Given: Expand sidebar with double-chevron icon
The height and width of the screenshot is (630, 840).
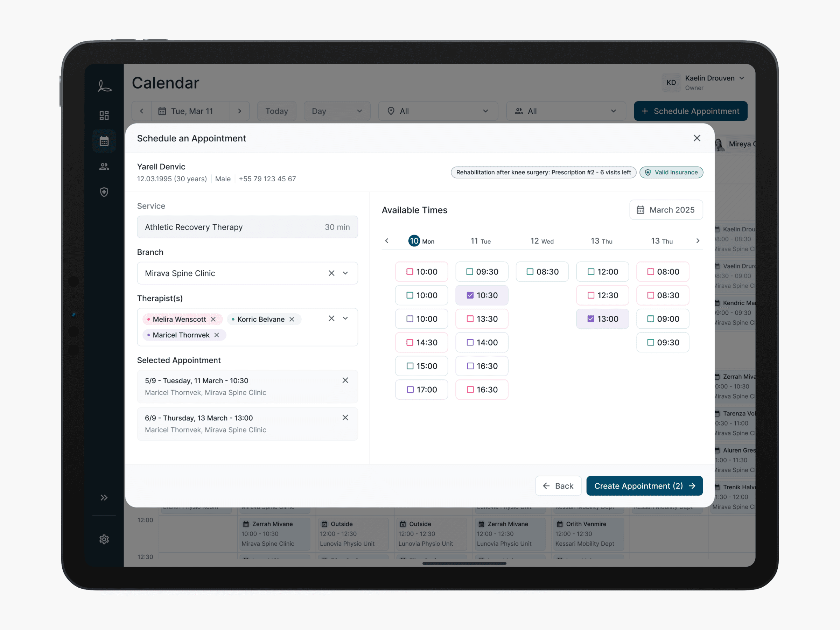Looking at the screenshot, I should [104, 497].
